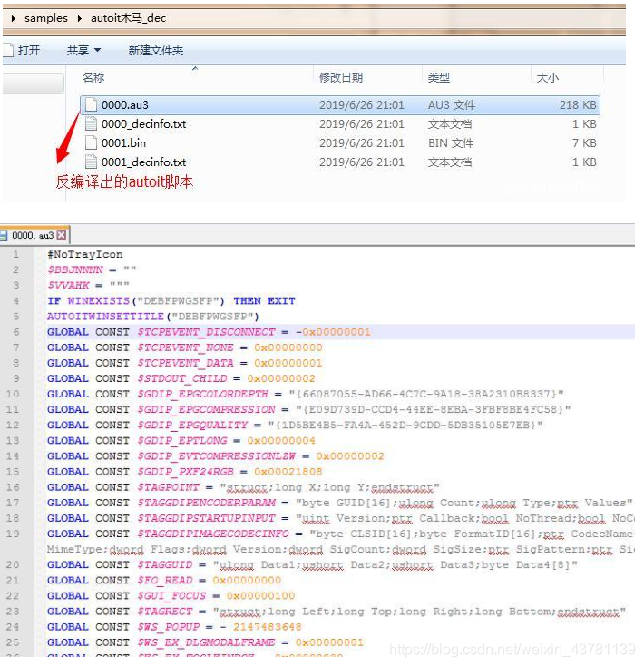Viewport: 644px width, 666px height.
Task: Click the BIN 文件 type cell
Action: click(x=451, y=143)
